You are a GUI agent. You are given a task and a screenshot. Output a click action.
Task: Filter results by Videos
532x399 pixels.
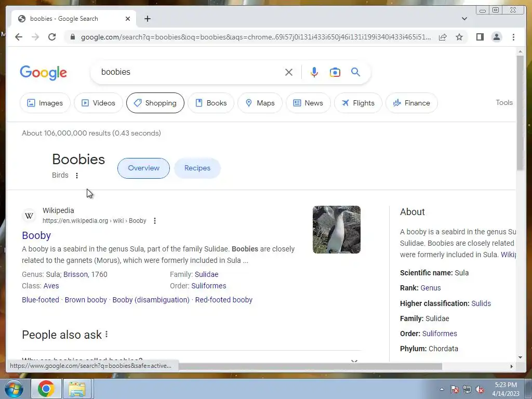(x=98, y=103)
